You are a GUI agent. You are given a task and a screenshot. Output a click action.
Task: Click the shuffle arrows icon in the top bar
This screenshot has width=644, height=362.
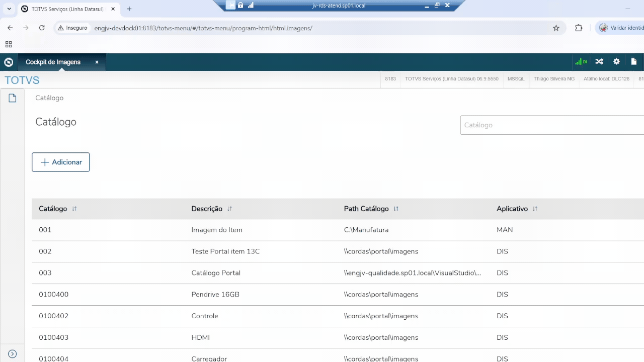[599, 62]
